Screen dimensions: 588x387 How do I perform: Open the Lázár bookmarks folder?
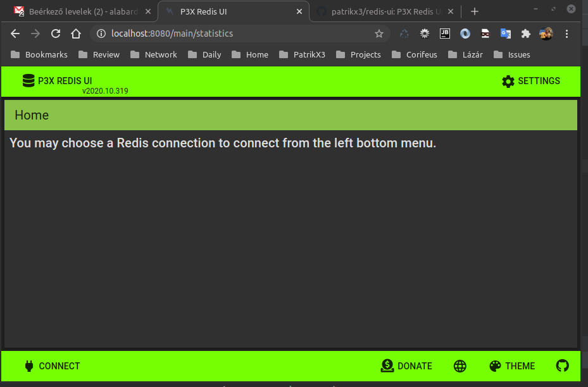tap(465, 54)
